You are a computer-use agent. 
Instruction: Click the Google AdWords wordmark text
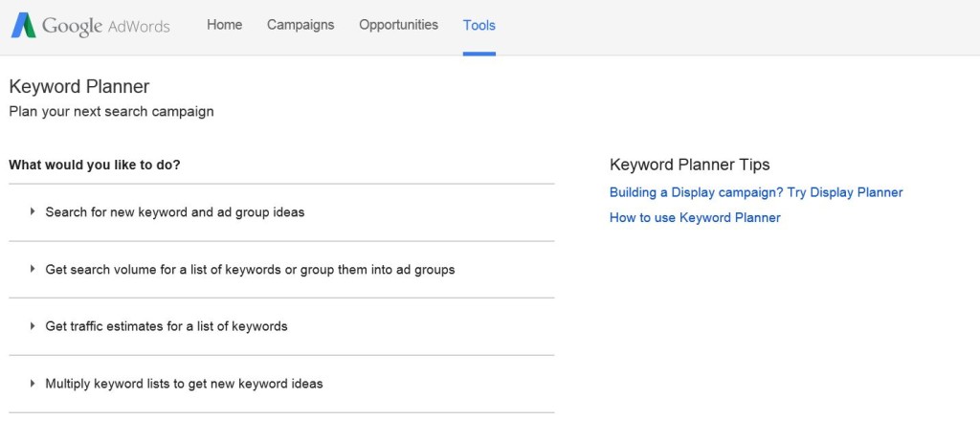(105, 26)
